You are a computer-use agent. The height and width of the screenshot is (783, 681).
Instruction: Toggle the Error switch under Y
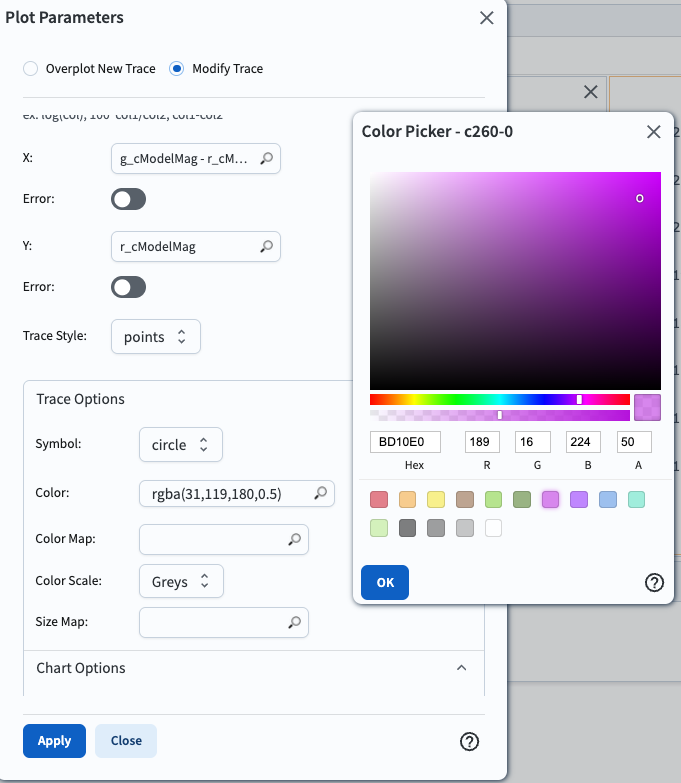pyautogui.click(x=129, y=288)
